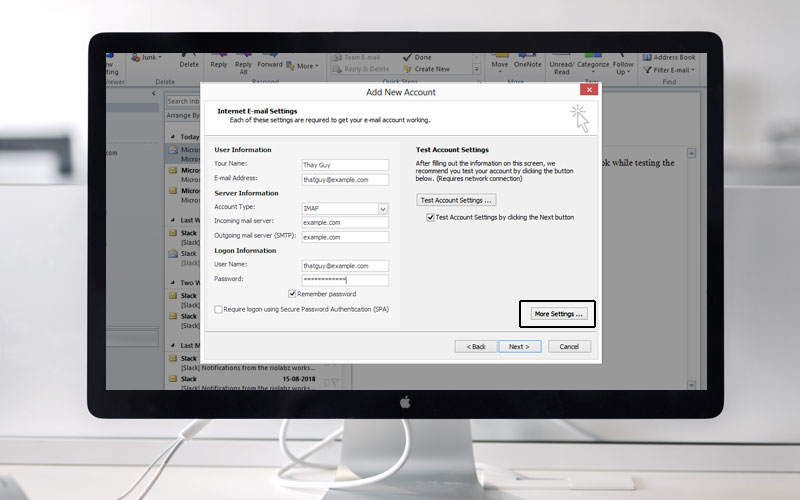
Task: Toggle Unread/Read in the ribbon
Action: [561, 64]
